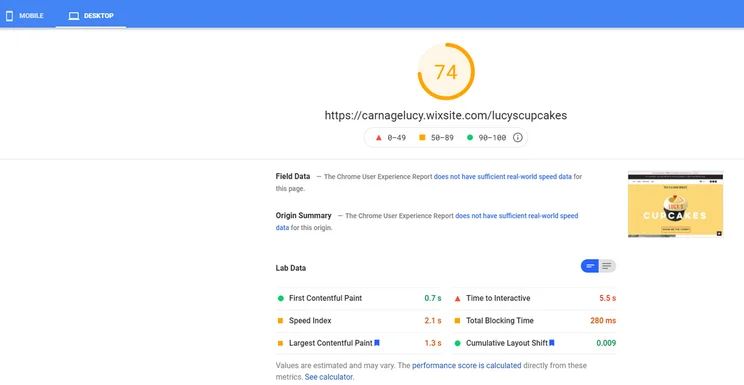
Task: Click the Field Data heading
Action: [293, 176]
